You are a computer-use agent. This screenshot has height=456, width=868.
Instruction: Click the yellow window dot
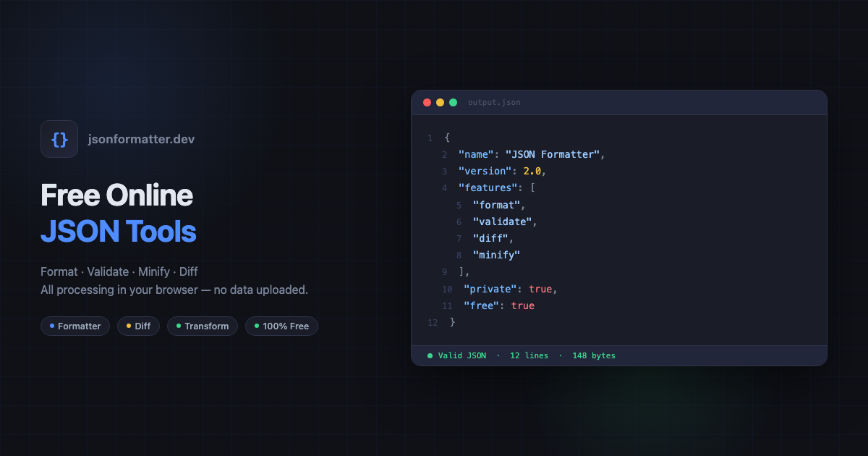click(x=440, y=102)
